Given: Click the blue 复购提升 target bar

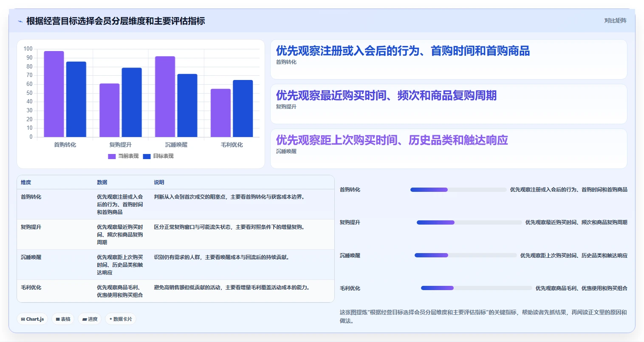Looking at the screenshot, I should coord(132,102).
